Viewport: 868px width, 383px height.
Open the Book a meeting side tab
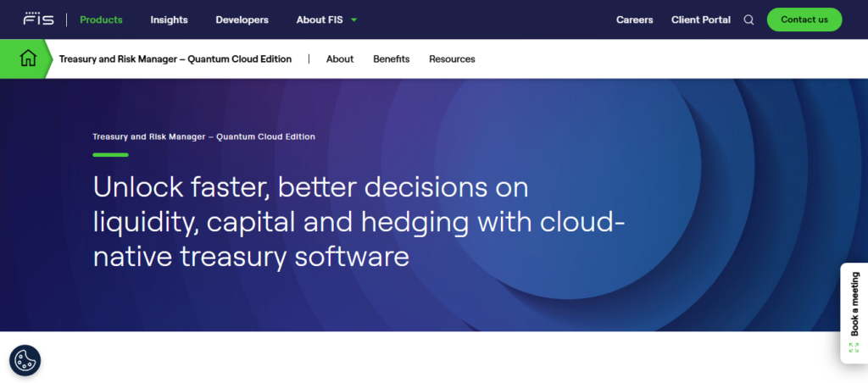[854, 303]
